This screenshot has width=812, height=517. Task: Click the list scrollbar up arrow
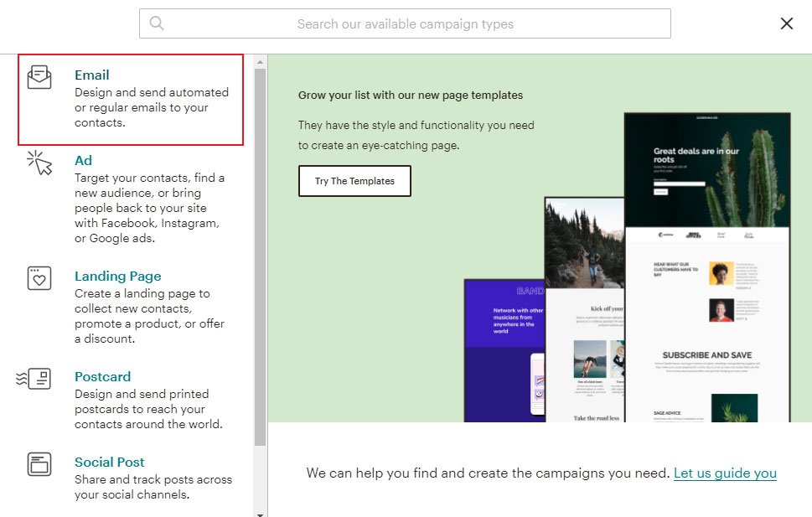click(260, 62)
